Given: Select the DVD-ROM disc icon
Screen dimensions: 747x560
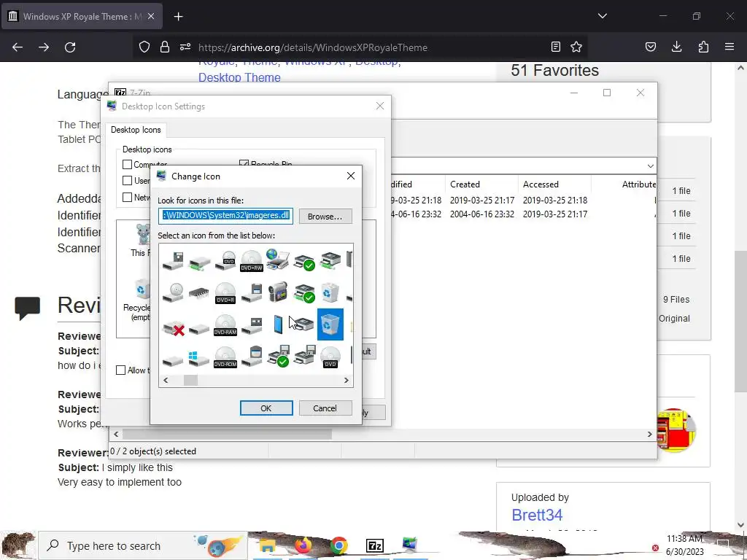Looking at the screenshot, I should (x=225, y=357).
